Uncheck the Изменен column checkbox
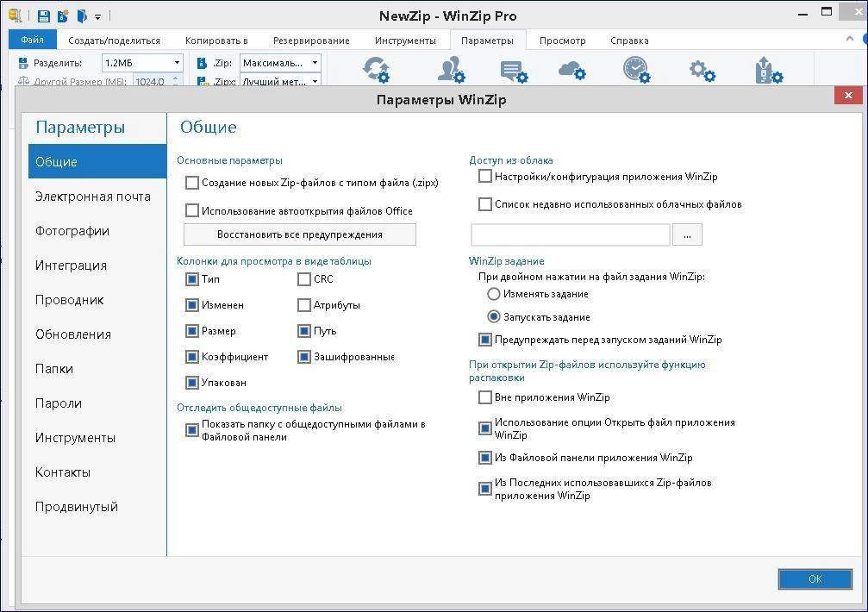 pyautogui.click(x=192, y=305)
